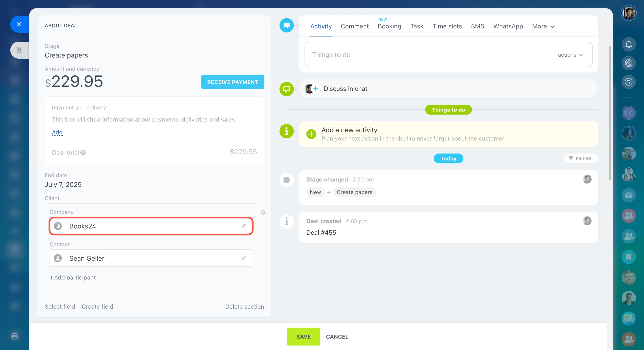Click green plus icon to add activity

click(311, 134)
